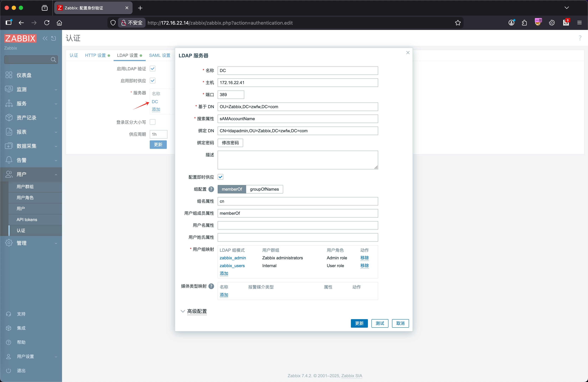This screenshot has width=588, height=382.
Task: Select groupOfNames group configuration
Action: pyautogui.click(x=264, y=189)
